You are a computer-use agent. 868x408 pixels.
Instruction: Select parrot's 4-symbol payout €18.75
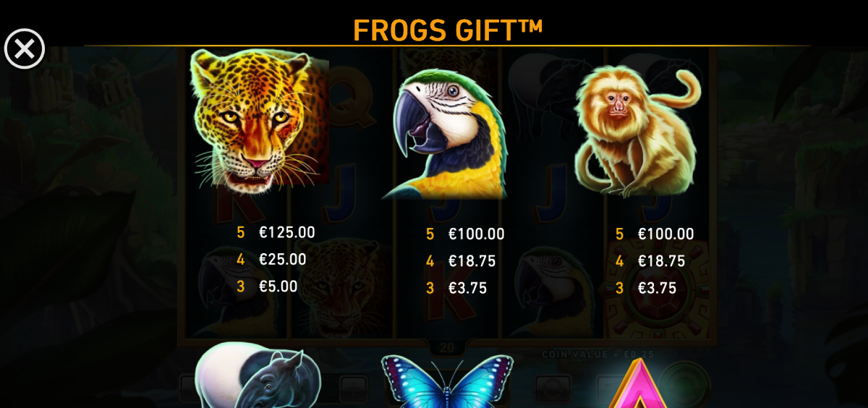point(472,261)
